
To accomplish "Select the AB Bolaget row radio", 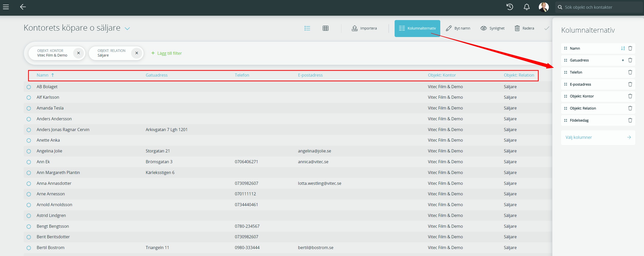I will click(29, 87).
